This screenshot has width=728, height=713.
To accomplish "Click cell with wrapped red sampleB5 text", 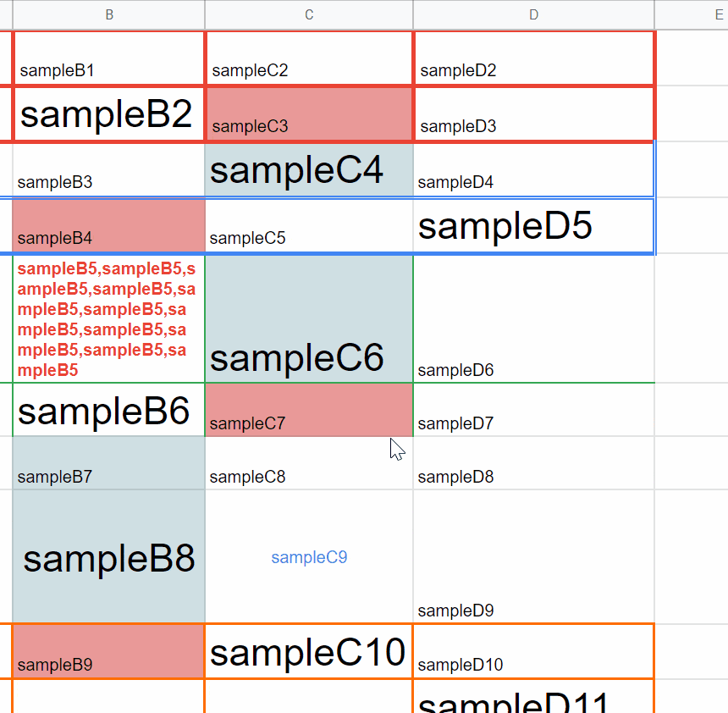I will [109, 318].
